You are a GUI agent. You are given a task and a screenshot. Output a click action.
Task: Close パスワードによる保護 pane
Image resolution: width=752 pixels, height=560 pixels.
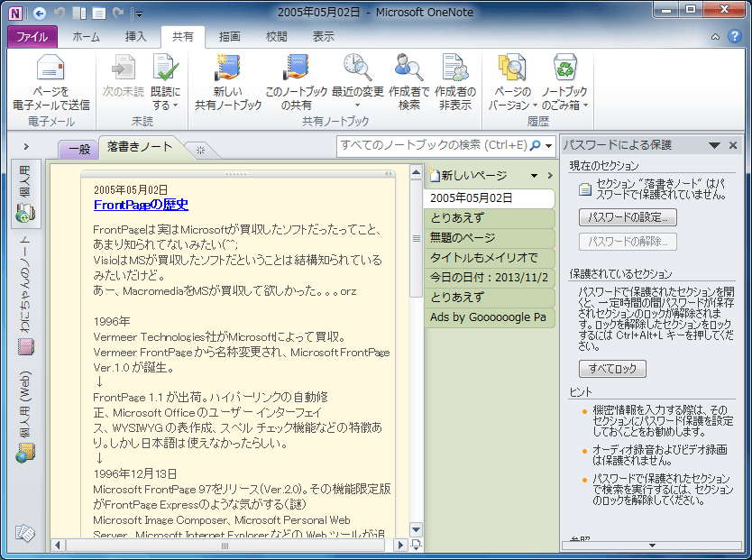[733, 145]
